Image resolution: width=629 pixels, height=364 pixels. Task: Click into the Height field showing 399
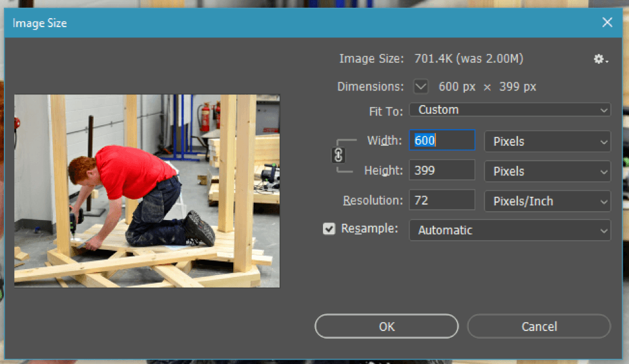442,170
